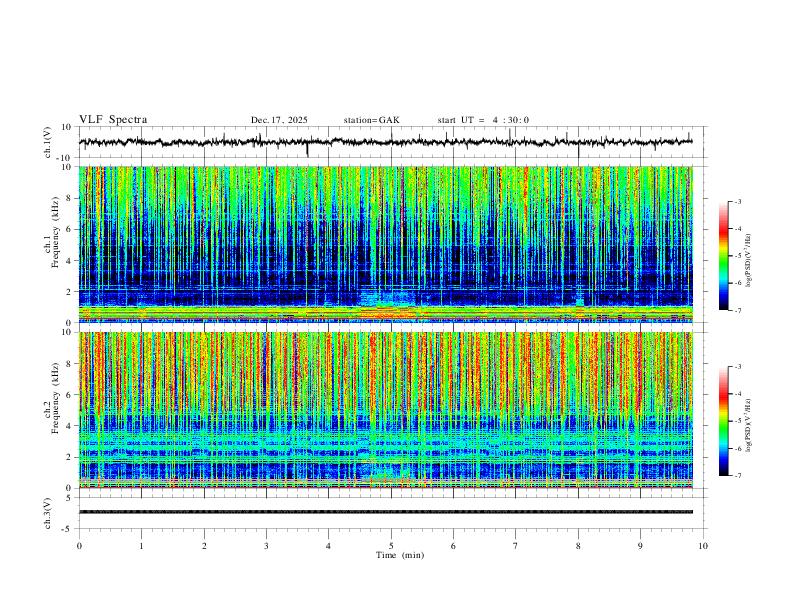This screenshot has height=612, width=792.
Task: Click the 'ch.1(V)' waveform axis label
Action: [x=48, y=142]
